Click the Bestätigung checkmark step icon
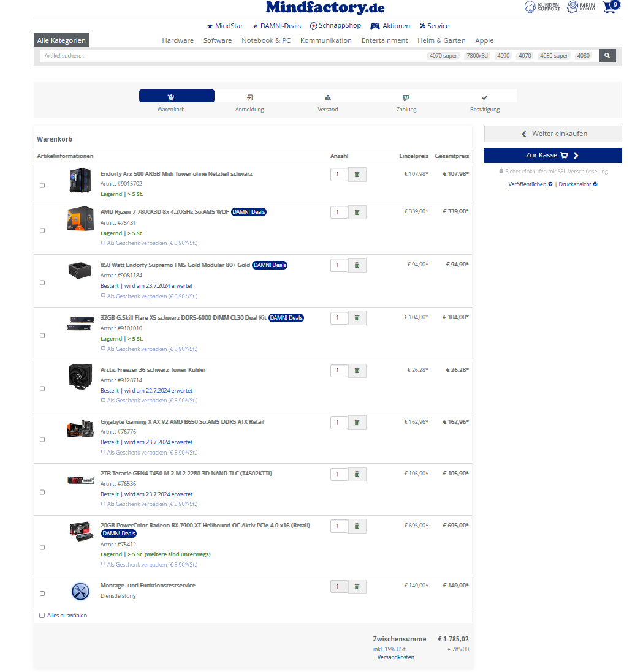Image resolution: width=635 pixels, height=672 pixels. (x=485, y=98)
